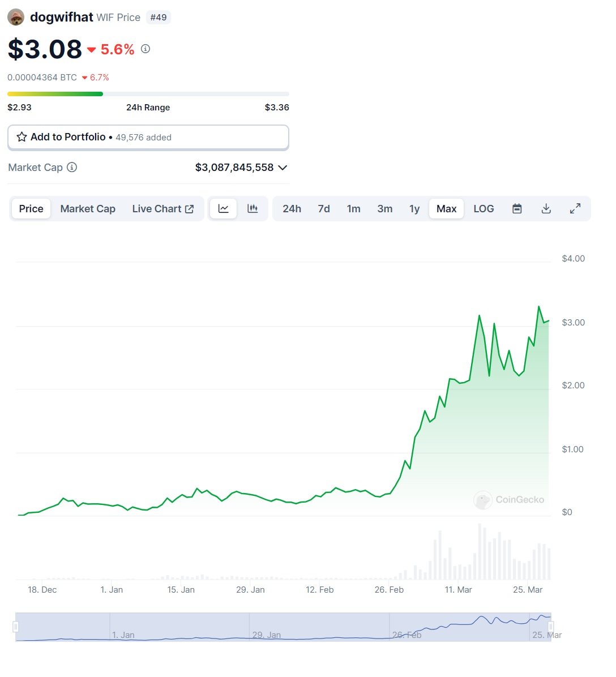Download chart data via the download icon
Image resolution: width=616 pixels, height=677 pixels.
click(546, 208)
